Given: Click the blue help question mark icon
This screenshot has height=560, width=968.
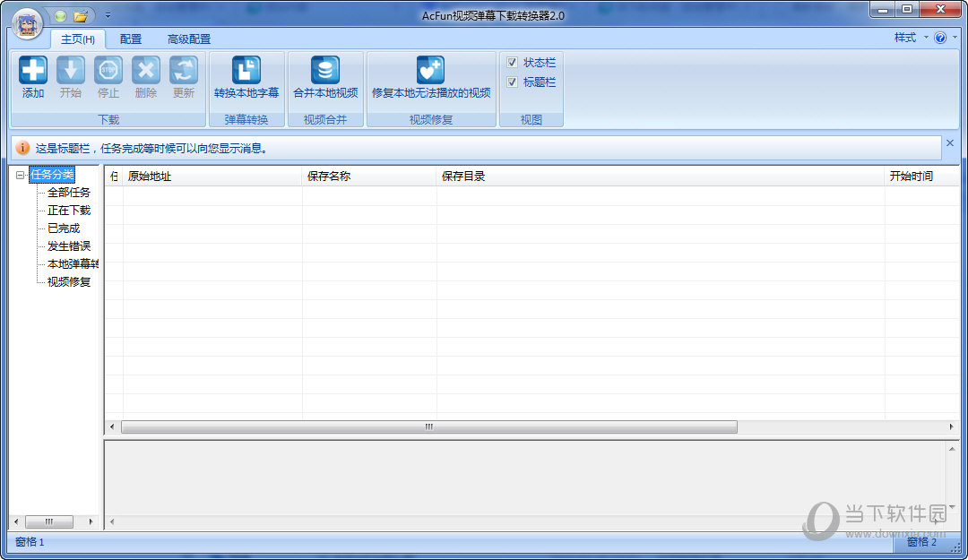Looking at the screenshot, I should (x=940, y=39).
